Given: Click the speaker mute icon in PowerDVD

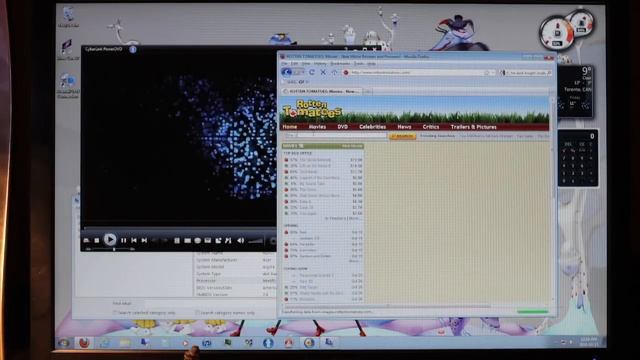Looking at the screenshot, I should click(240, 240).
